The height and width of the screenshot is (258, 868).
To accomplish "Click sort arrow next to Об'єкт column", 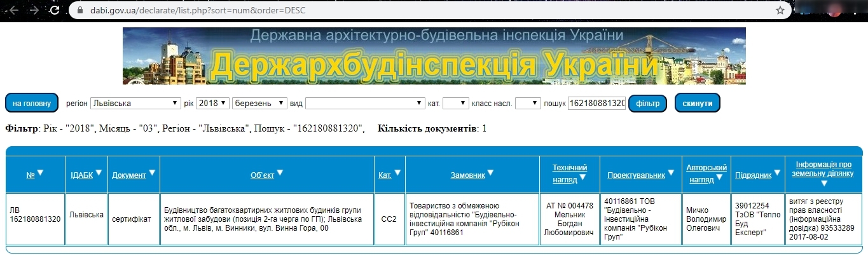I will [280, 172].
